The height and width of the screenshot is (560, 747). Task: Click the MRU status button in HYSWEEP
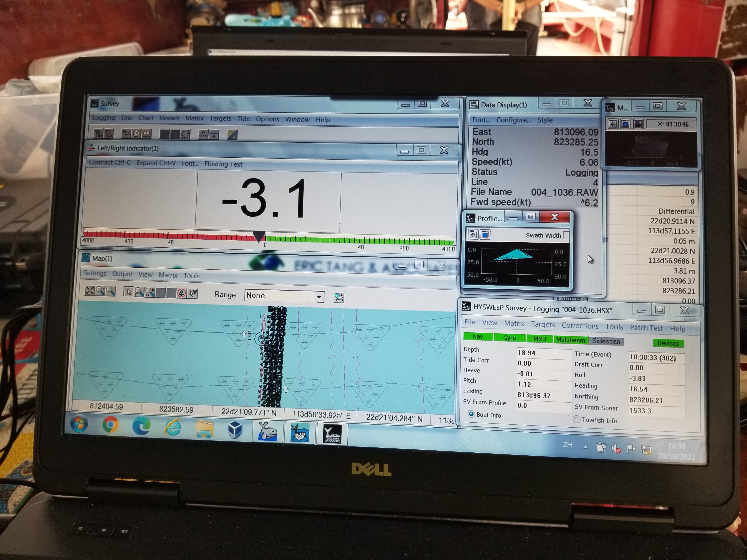click(x=539, y=339)
